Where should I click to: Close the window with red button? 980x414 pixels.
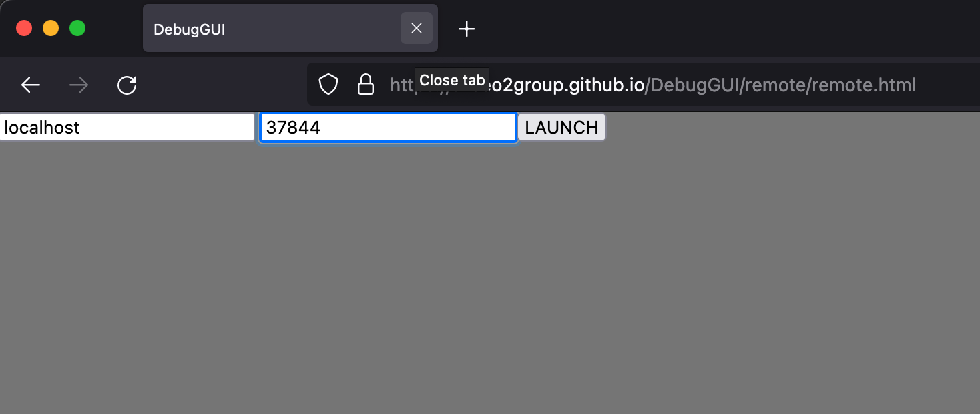(24, 28)
